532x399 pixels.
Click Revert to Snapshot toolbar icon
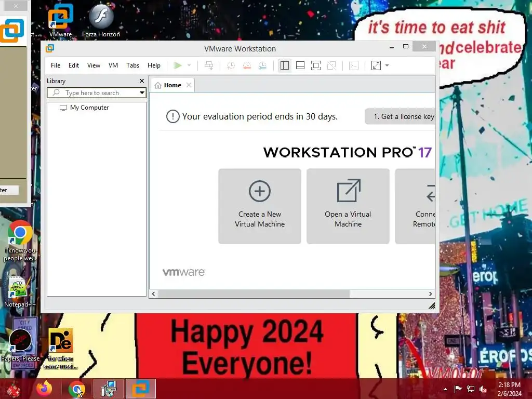(x=247, y=65)
